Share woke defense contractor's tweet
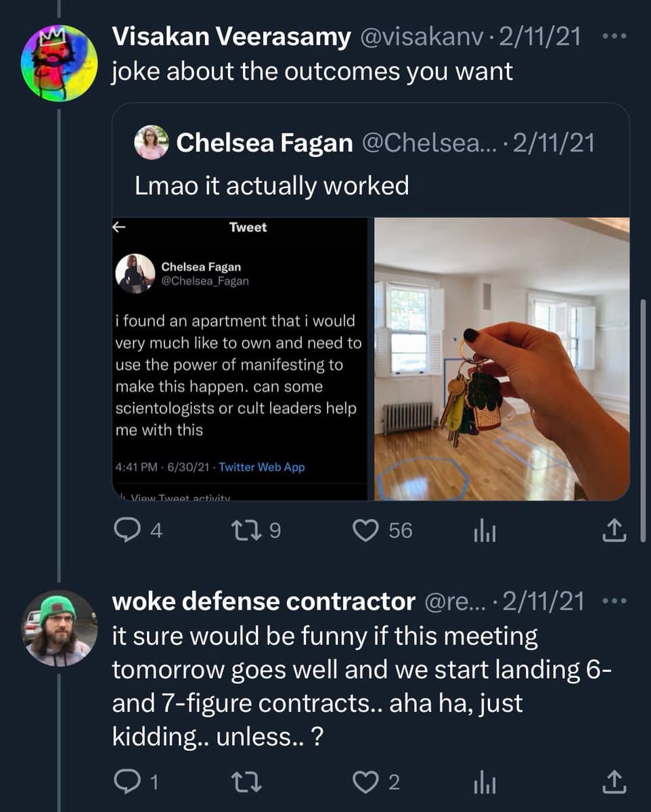The image size is (651, 812). point(614,782)
